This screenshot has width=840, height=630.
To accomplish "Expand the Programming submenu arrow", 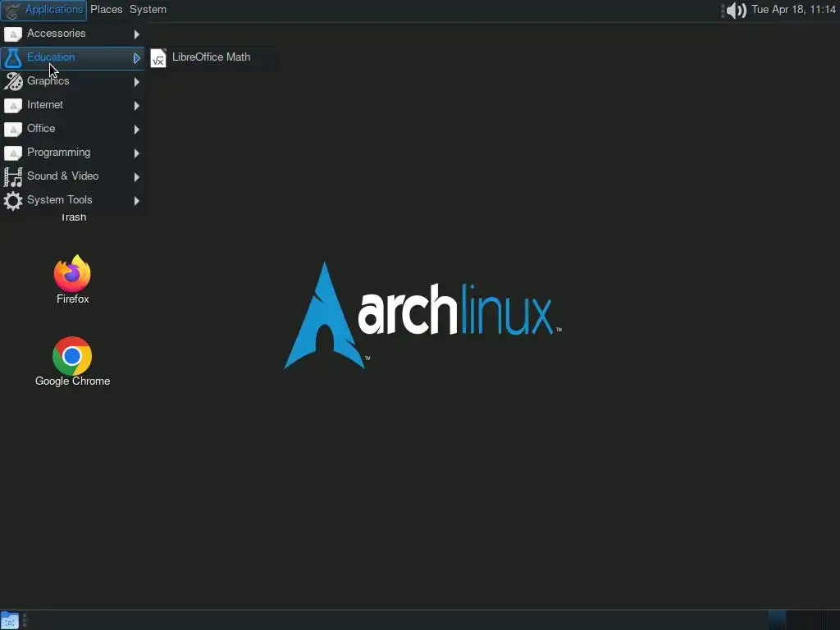I will (x=137, y=153).
